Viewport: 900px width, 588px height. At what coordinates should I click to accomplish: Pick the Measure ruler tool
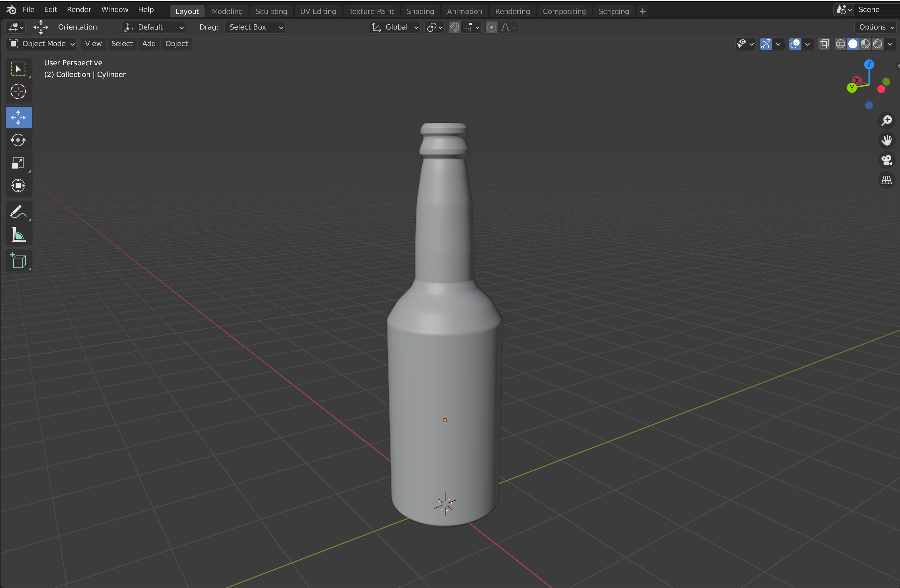pos(18,235)
